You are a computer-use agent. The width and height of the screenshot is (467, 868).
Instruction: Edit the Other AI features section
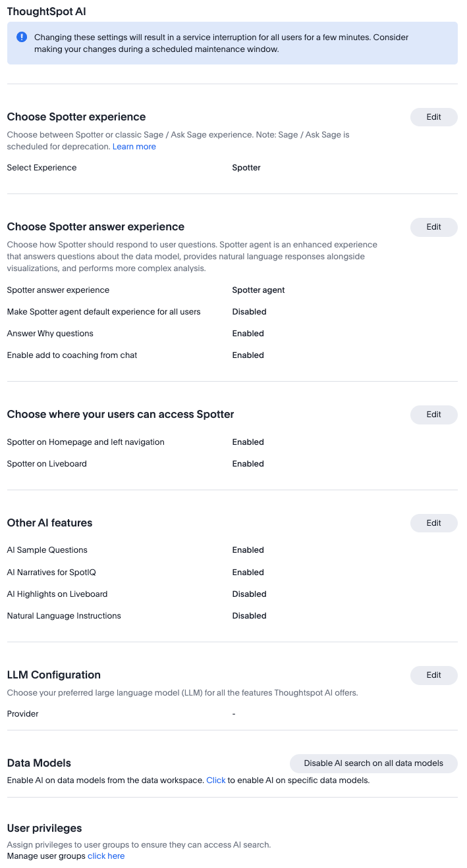coord(433,523)
